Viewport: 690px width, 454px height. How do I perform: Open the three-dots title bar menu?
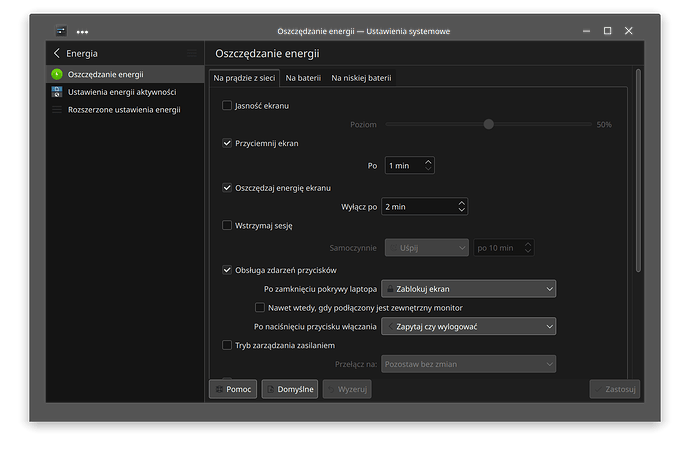(x=82, y=32)
